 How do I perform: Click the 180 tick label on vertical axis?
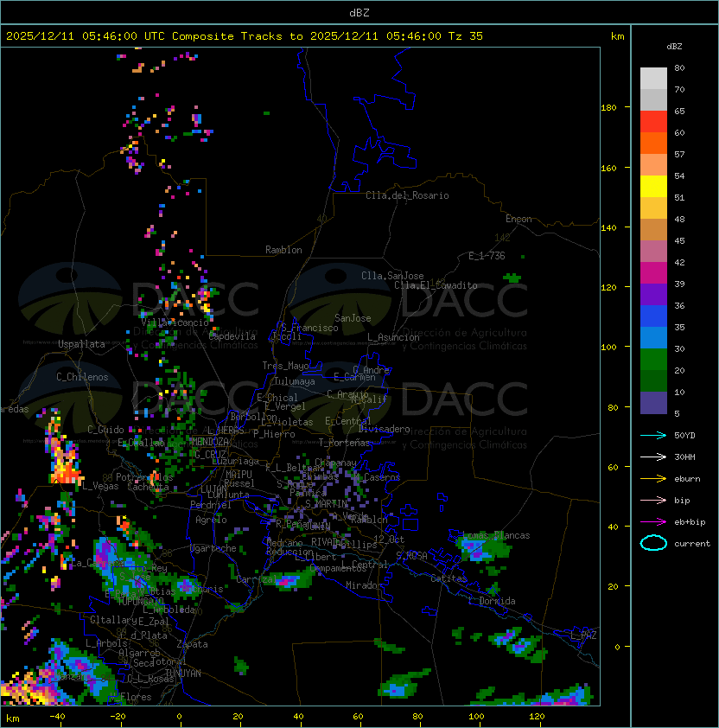coord(608,108)
